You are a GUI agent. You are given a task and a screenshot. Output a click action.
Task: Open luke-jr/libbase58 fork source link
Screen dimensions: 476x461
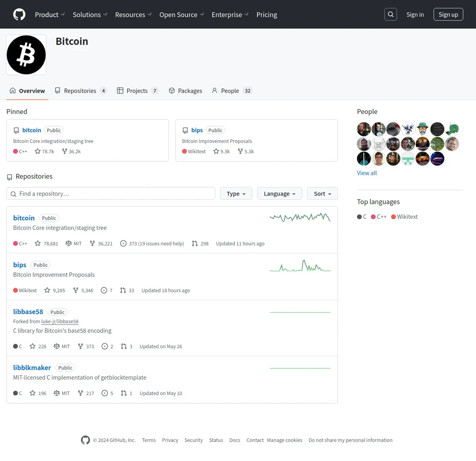coord(60,321)
